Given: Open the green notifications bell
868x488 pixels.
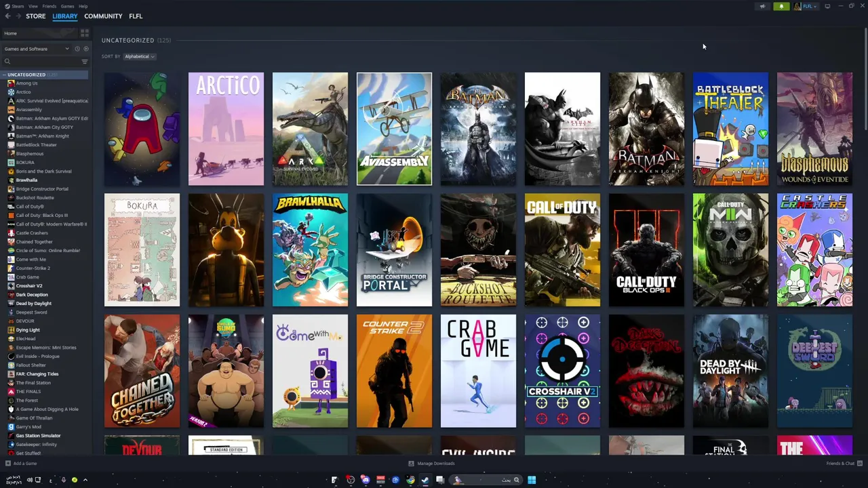Looking at the screenshot, I should (x=781, y=6).
